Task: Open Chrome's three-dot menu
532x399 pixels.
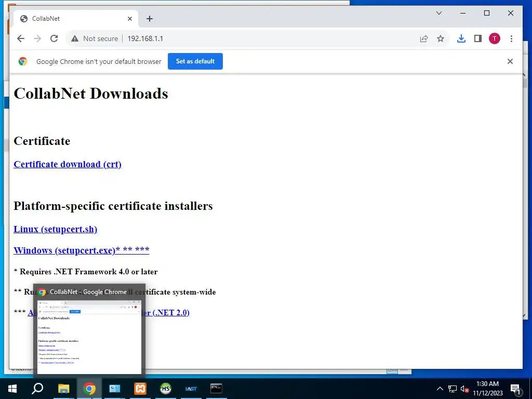Action: click(511, 38)
